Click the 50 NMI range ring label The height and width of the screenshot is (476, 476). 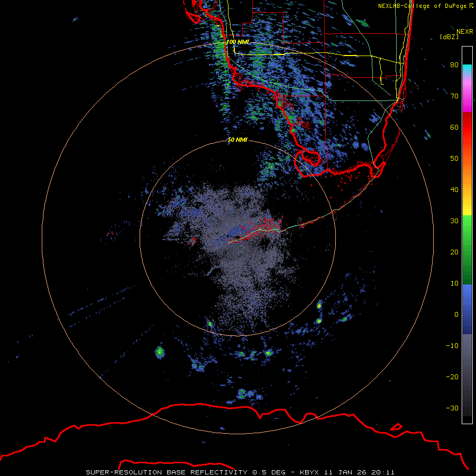pyautogui.click(x=237, y=140)
